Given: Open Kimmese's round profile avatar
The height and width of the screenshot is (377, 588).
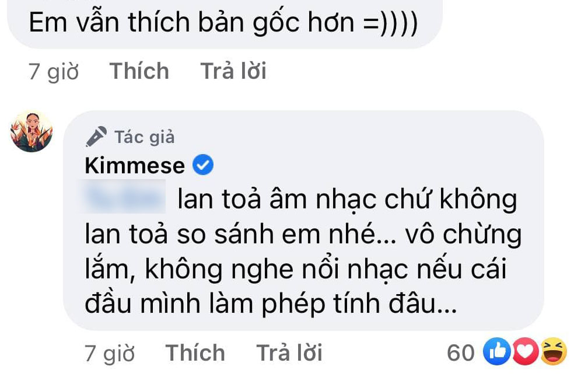Looking at the screenshot, I should click(x=32, y=131).
